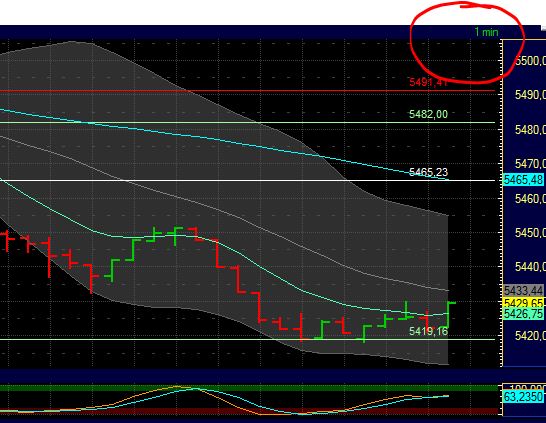The image size is (546, 423).
Task: Click the gray 5433,44 price tag
Action: click(523, 290)
